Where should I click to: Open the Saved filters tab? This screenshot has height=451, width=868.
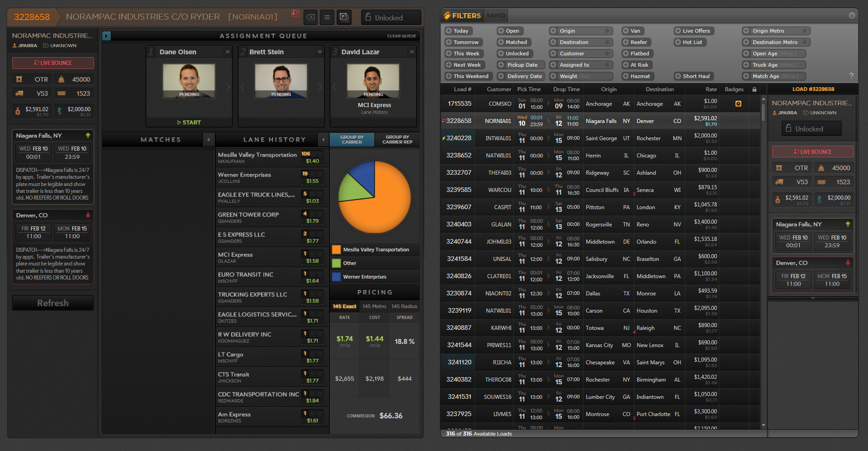click(x=496, y=15)
